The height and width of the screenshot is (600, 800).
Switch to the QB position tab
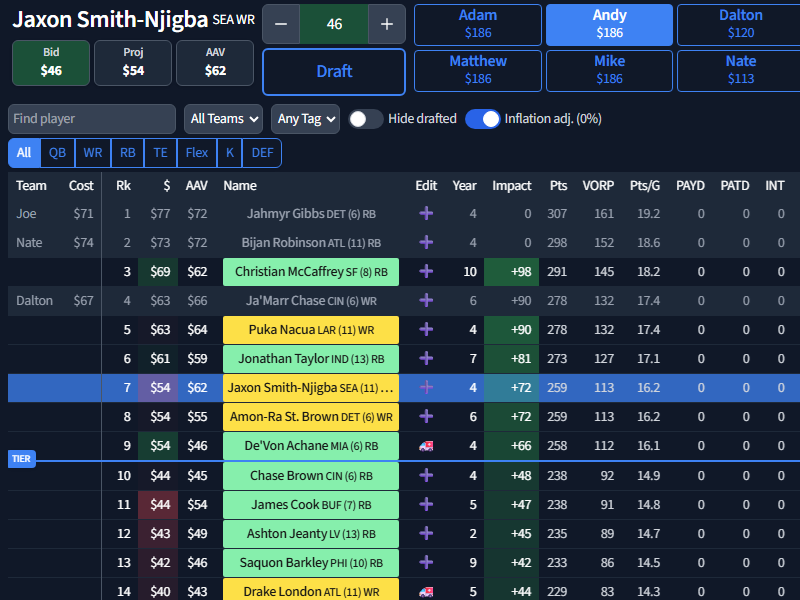[57, 153]
